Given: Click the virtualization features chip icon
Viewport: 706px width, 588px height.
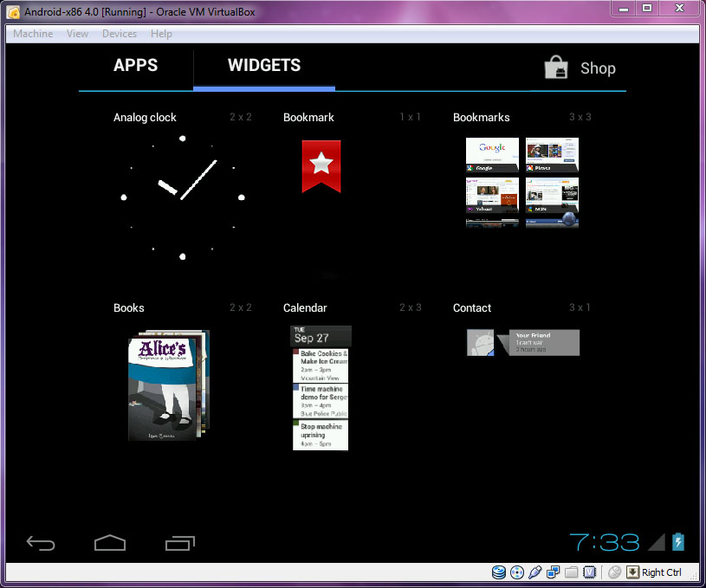Looking at the screenshot, I should click(589, 572).
